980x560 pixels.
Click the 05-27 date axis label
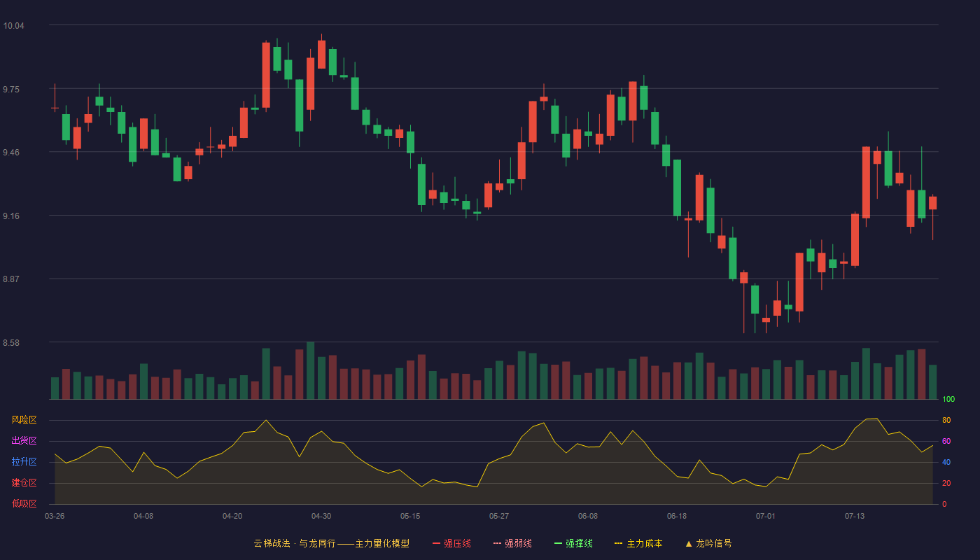(x=499, y=516)
